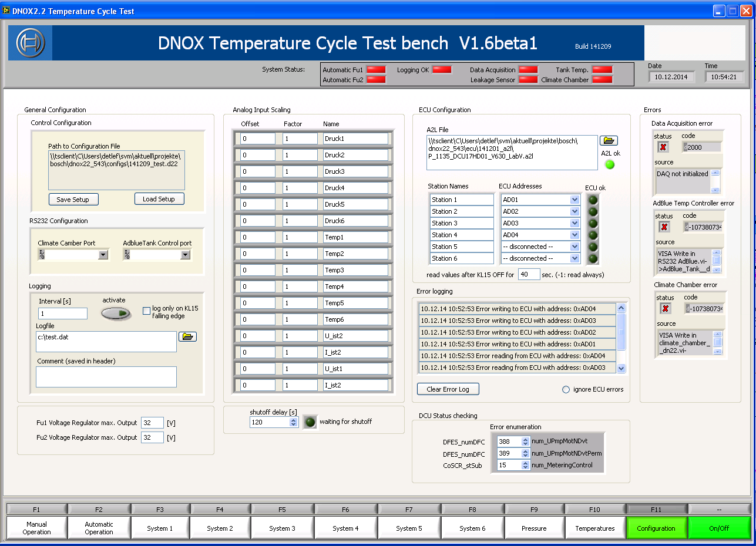Screen dimensions: 756x546
Task: Enable log only on KL15 falling edge
Action: [x=147, y=310]
